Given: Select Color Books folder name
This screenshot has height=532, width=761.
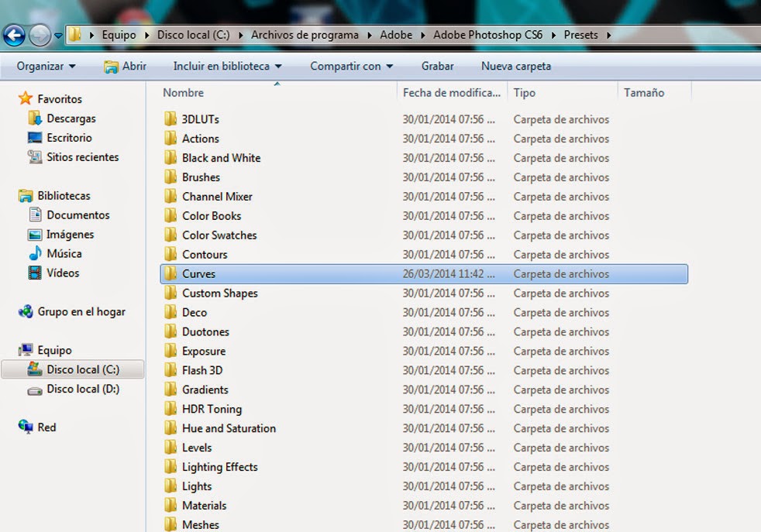Looking at the screenshot, I should pos(212,216).
